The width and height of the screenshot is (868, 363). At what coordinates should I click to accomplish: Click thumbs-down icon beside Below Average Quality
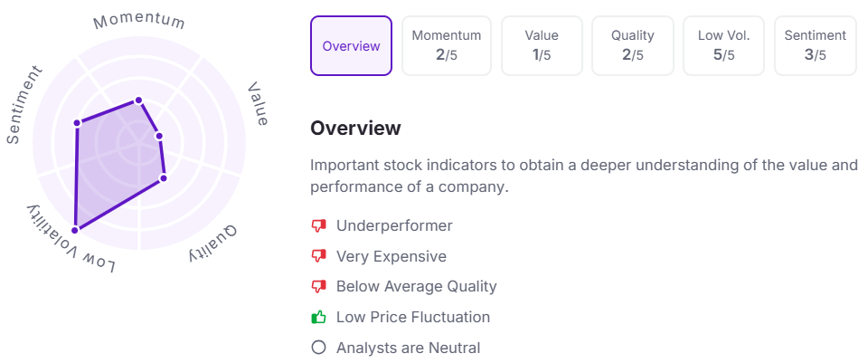317,287
